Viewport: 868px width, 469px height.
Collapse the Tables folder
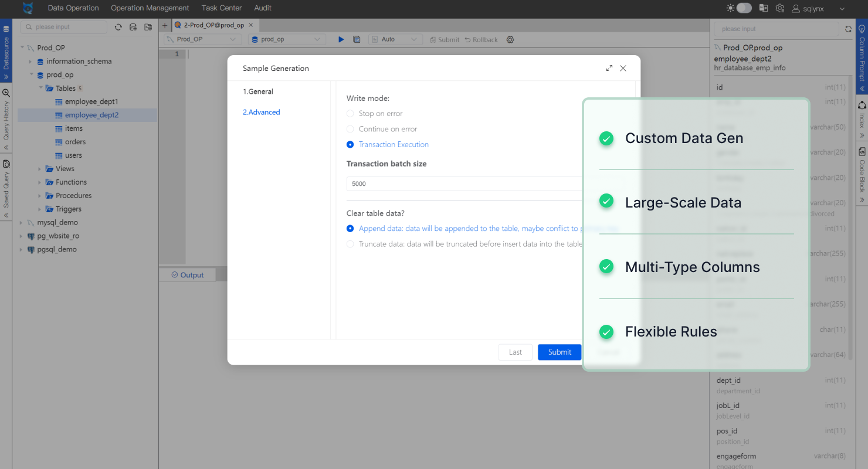point(40,88)
